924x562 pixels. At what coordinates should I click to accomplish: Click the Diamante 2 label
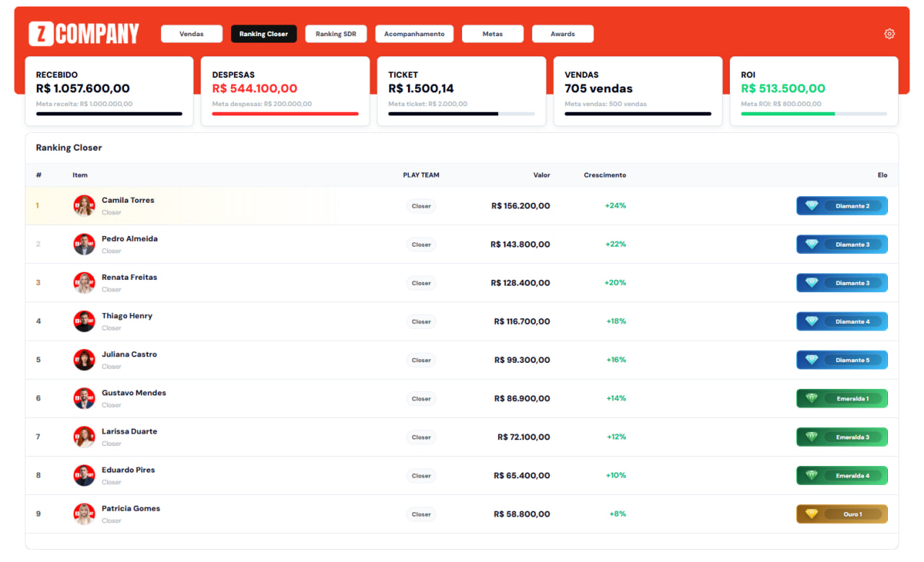tap(853, 206)
